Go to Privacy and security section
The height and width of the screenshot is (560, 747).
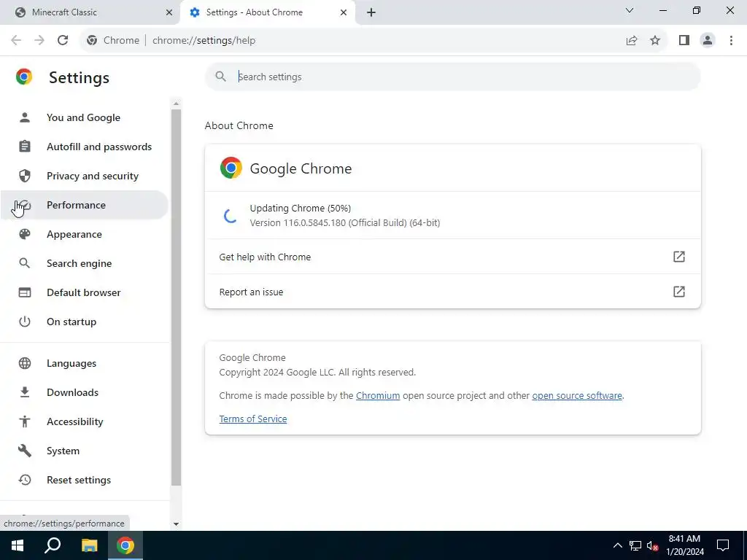click(85, 176)
